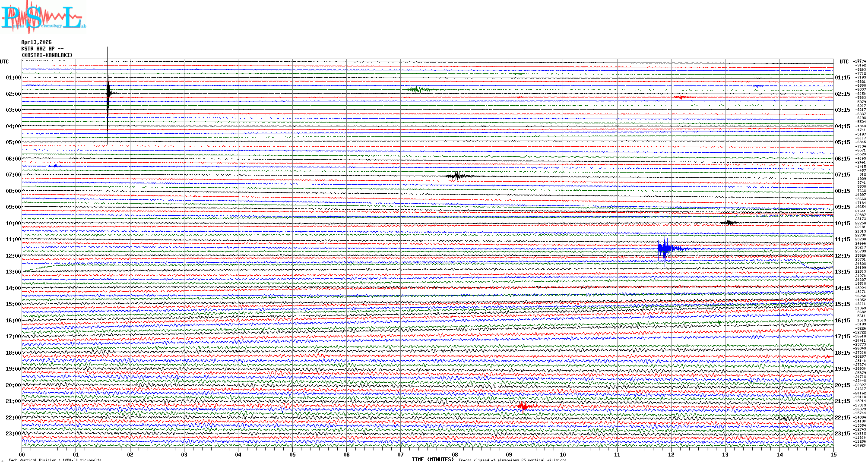Click the red event burst near 21:15
This screenshot has height=466, width=868.
523,406
